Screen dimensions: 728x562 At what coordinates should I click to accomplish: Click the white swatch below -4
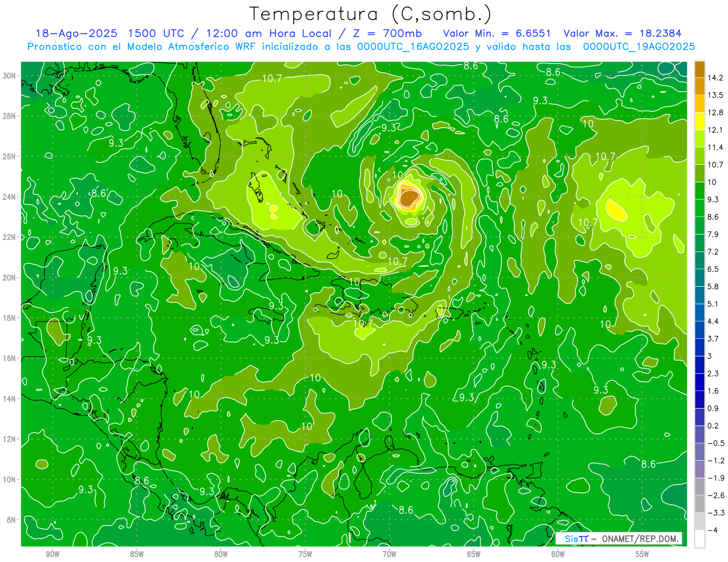(699, 539)
